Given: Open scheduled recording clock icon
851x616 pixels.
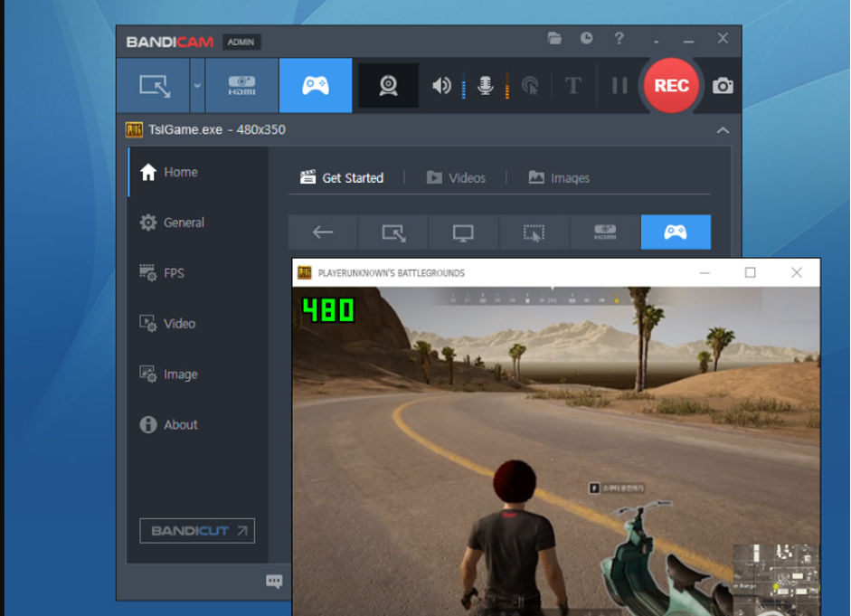Looking at the screenshot, I should (586, 38).
